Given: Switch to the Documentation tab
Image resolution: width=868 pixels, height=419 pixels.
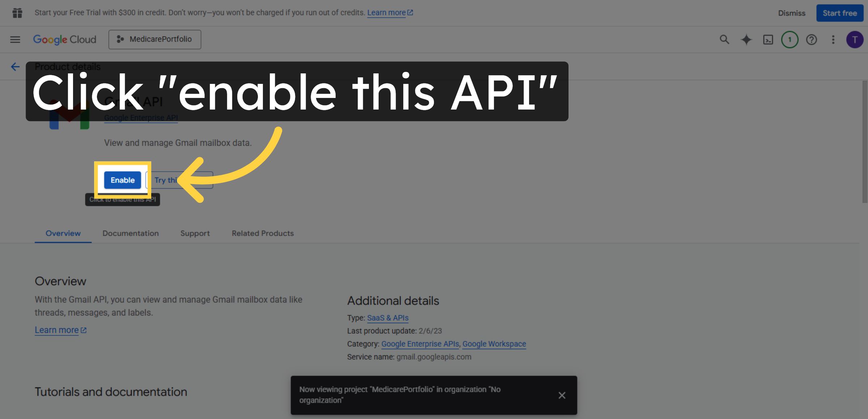Looking at the screenshot, I should tap(131, 233).
